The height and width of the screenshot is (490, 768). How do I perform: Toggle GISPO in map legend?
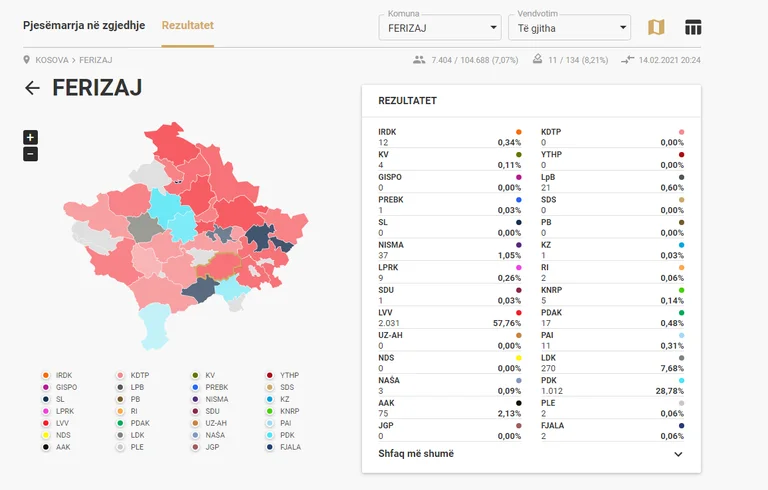pos(59,387)
